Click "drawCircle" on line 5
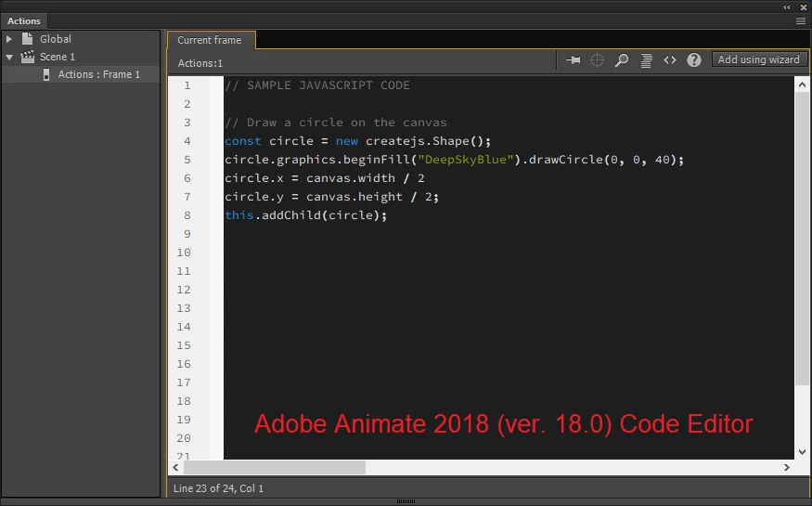Viewport: 812px width, 506px height. [566, 160]
